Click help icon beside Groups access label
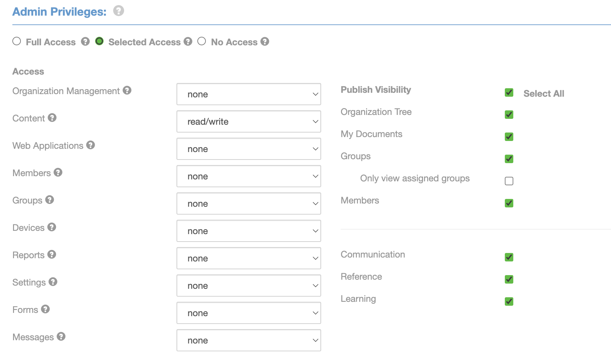 50,200
